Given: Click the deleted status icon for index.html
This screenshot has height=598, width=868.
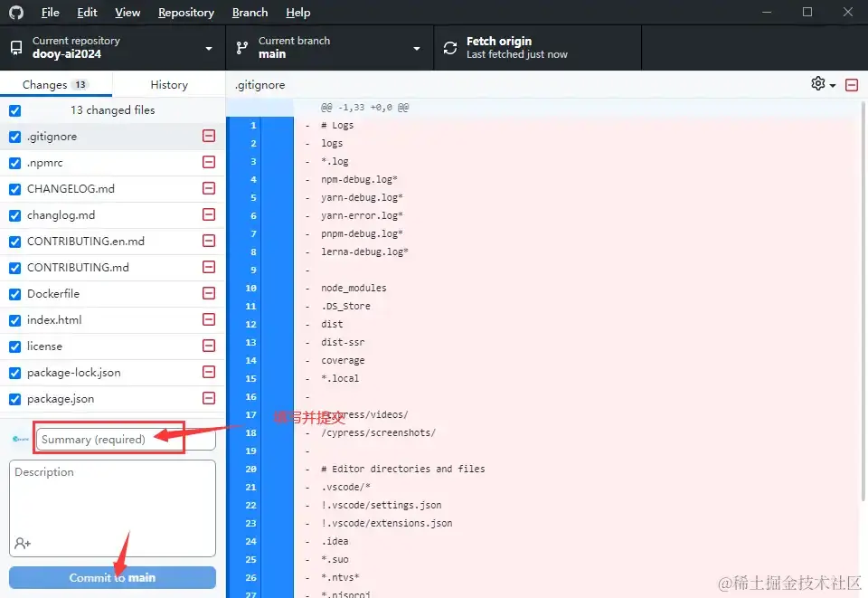Looking at the screenshot, I should pos(209,319).
